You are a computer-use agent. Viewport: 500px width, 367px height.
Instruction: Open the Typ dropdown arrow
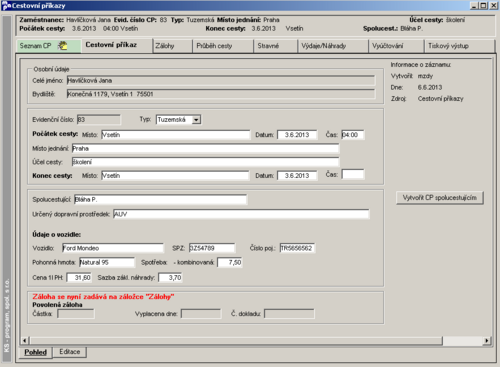(197, 120)
